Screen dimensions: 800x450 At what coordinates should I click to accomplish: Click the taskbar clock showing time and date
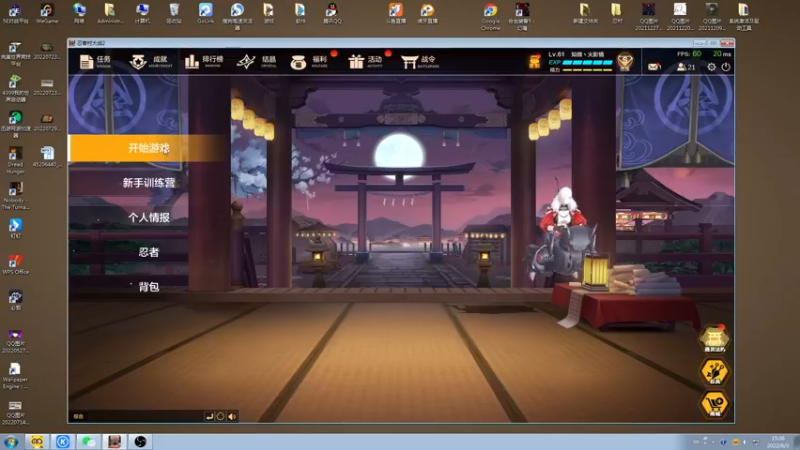pos(778,442)
